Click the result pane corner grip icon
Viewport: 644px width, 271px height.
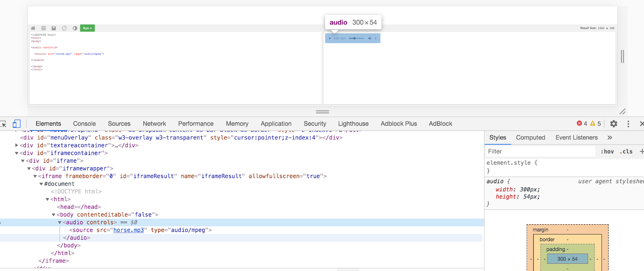click(x=623, y=112)
